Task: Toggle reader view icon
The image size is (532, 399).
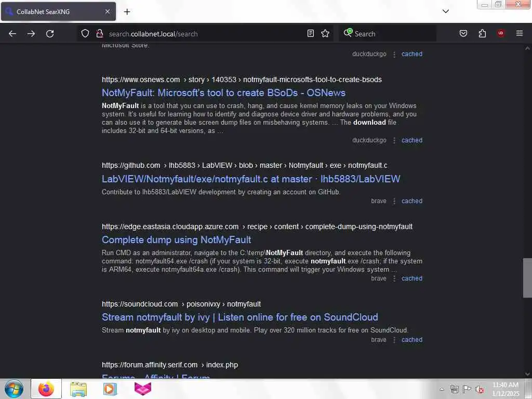Action: coord(311,34)
